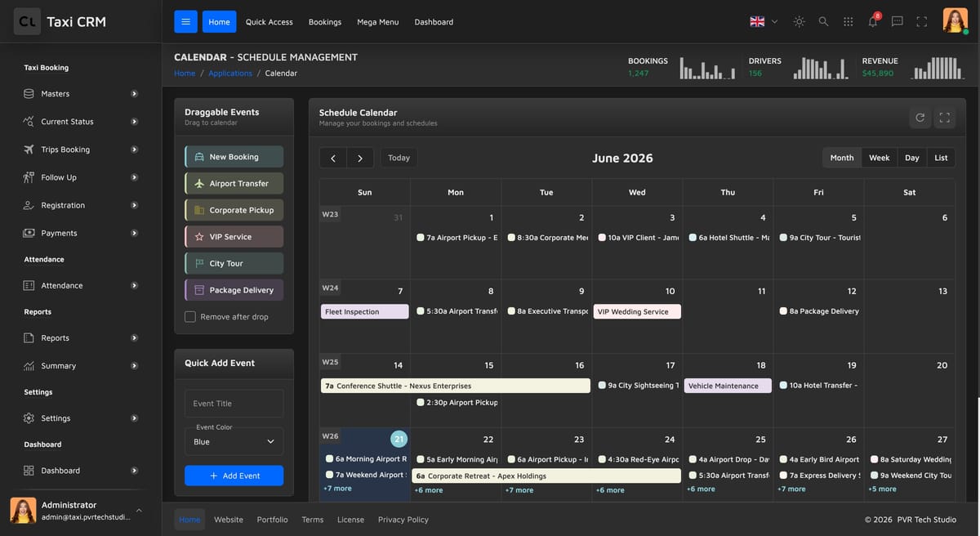Expand Summary submenu arrow
Image resolution: width=980 pixels, height=536 pixels.
(x=134, y=366)
